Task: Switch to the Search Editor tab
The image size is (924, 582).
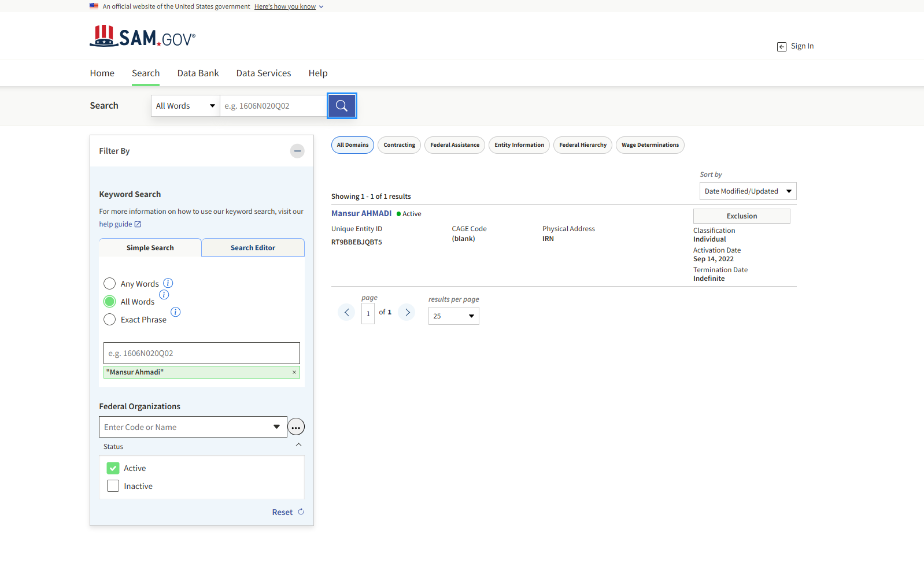Action: [253, 248]
